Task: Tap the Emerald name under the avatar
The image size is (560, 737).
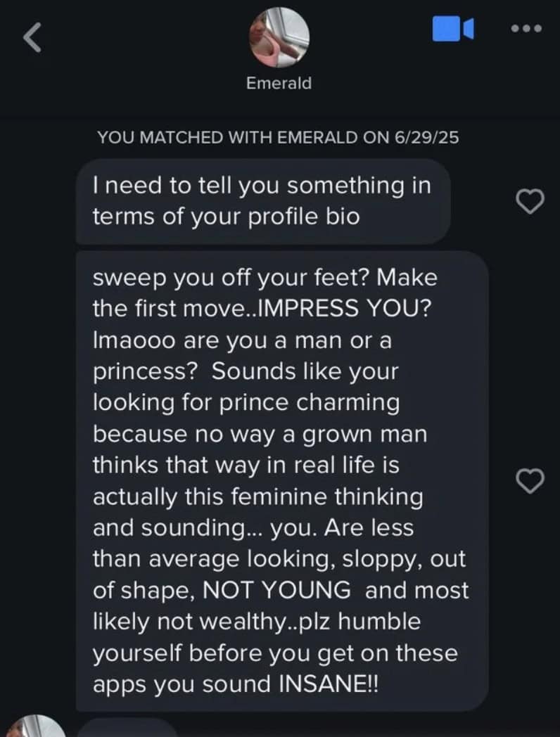Action: [x=279, y=83]
